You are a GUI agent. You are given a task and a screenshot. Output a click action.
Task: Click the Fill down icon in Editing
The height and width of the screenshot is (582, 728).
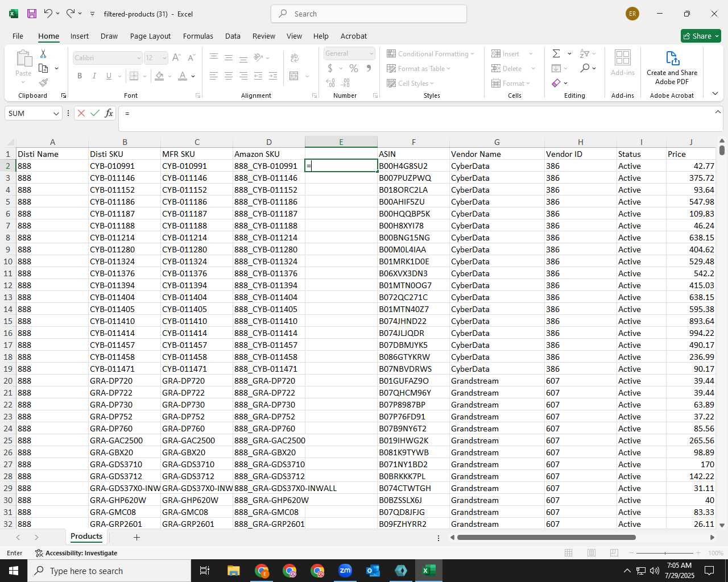click(x=556, y=68)
